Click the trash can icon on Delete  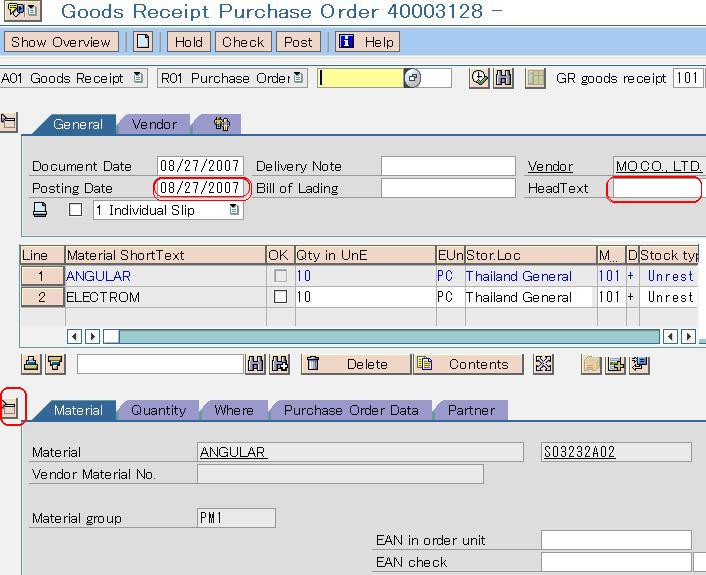point(313,363)
